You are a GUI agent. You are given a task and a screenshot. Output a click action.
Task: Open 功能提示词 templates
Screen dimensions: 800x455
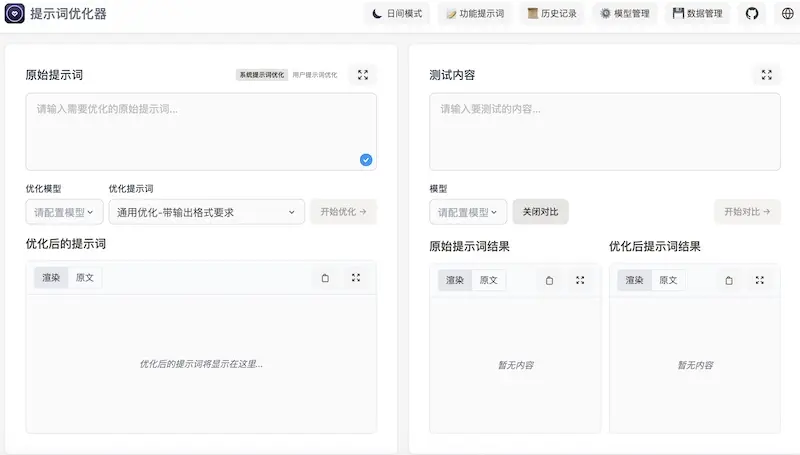click(x=475, y=14)
